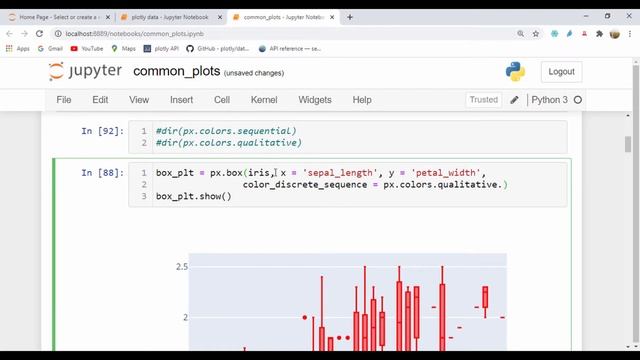
Task: Open the Insert menu
Action: (182, 100)
